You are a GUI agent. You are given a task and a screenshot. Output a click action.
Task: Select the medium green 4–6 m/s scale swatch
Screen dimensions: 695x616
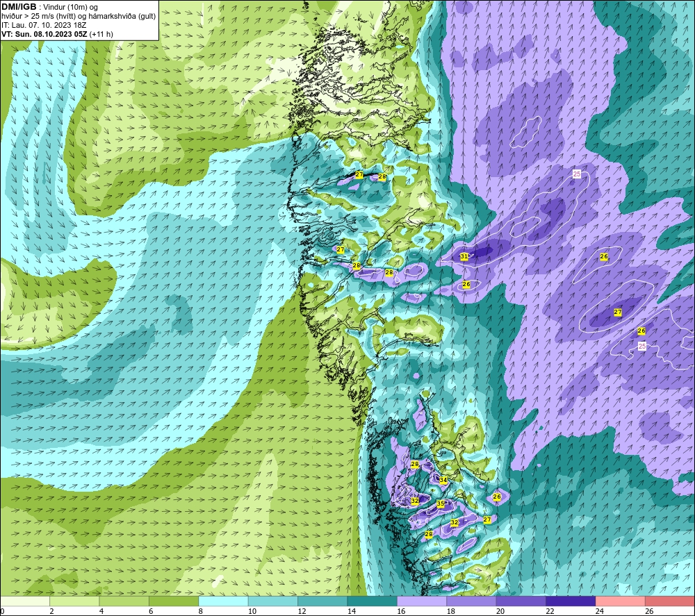[x=124, y=601]
